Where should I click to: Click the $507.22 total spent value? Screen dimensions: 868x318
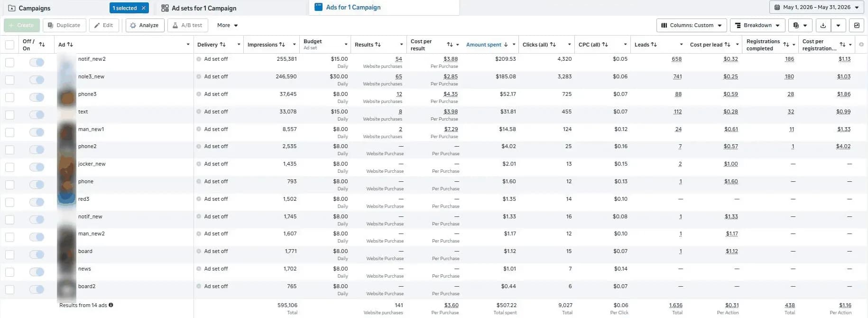[506, 305]
